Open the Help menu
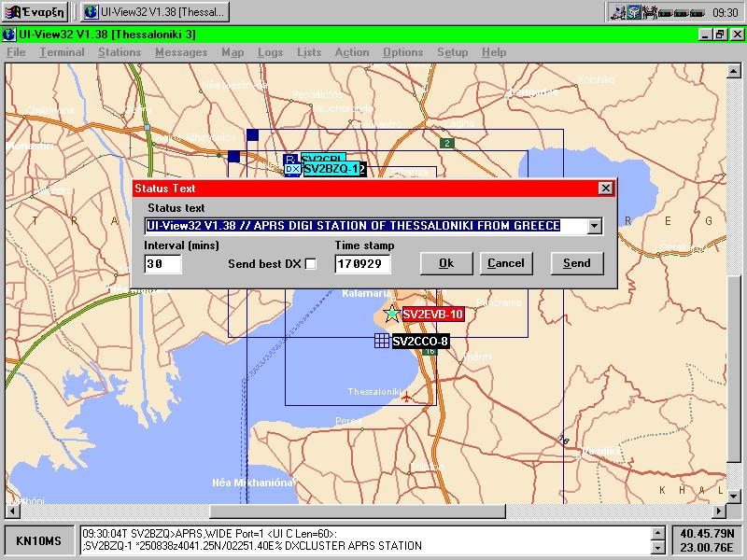Screen dimensions: 747x560 [x=494, y=52]
